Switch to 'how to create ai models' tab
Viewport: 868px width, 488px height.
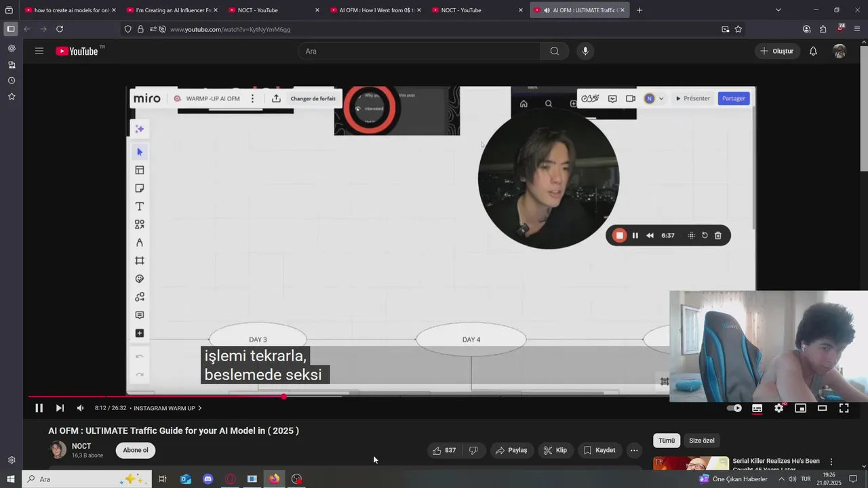pyautogui.click(x=71, y=10)
